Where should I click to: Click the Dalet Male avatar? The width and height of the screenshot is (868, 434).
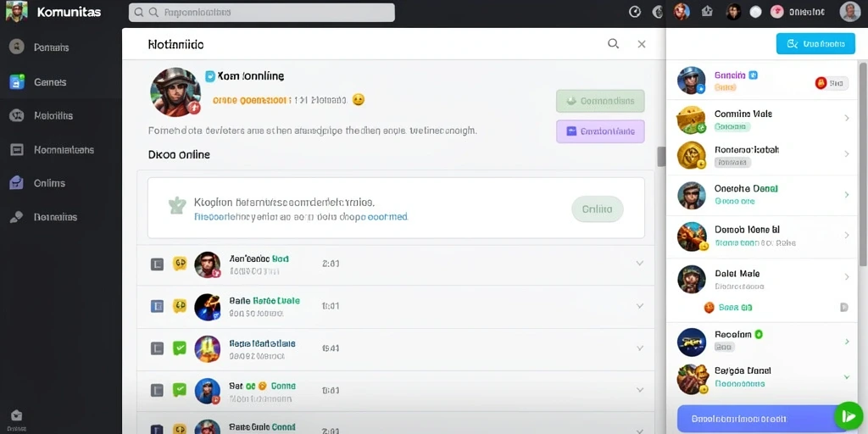pos(692,279)
